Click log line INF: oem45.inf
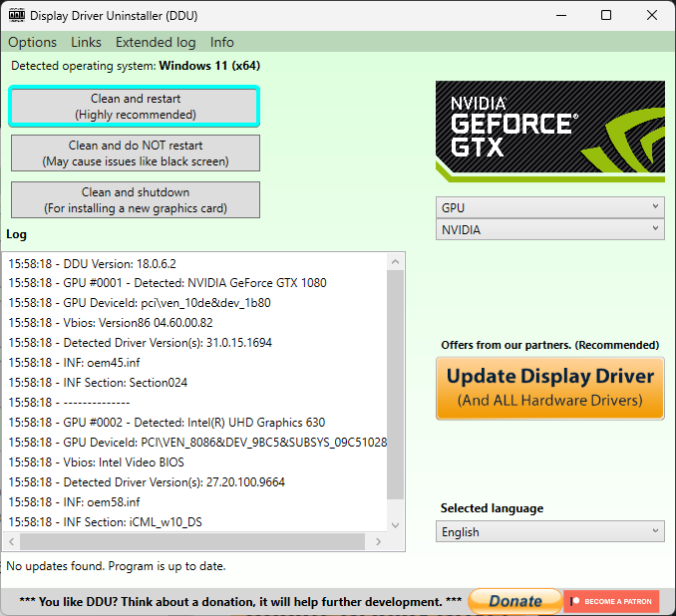676x616 pixels. [74, 363]
